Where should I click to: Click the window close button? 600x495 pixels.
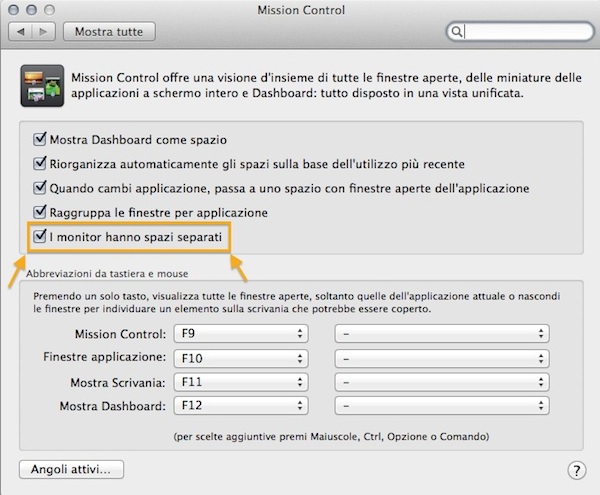(x=13, y=10)
